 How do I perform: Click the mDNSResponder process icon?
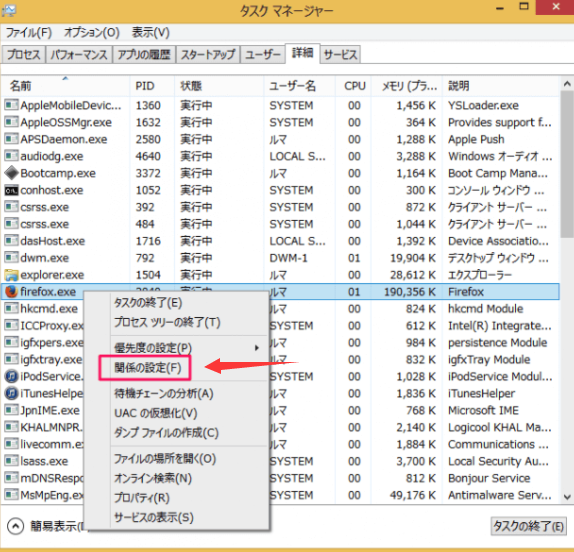[11, 478]
